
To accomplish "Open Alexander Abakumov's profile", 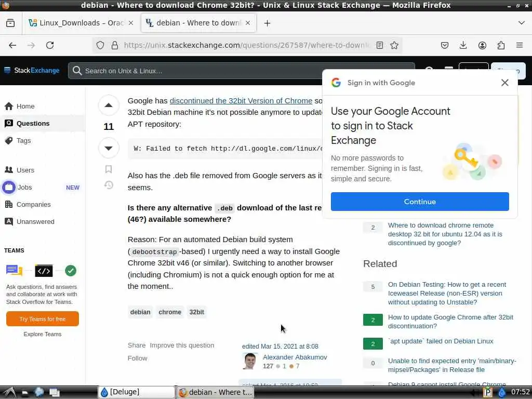I will click(295, 357).
